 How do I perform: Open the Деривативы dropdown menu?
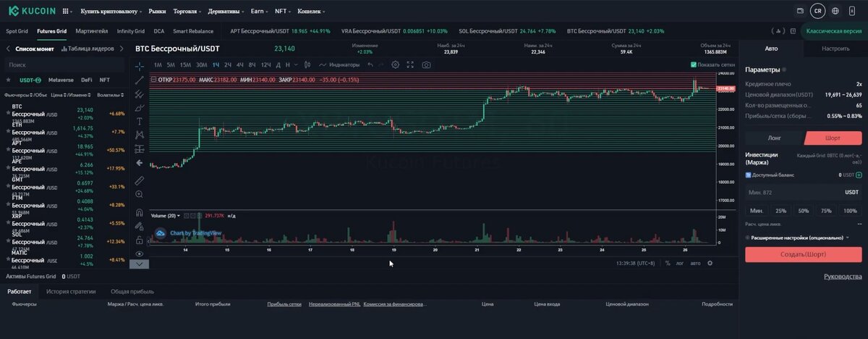(x=226, y=12)
